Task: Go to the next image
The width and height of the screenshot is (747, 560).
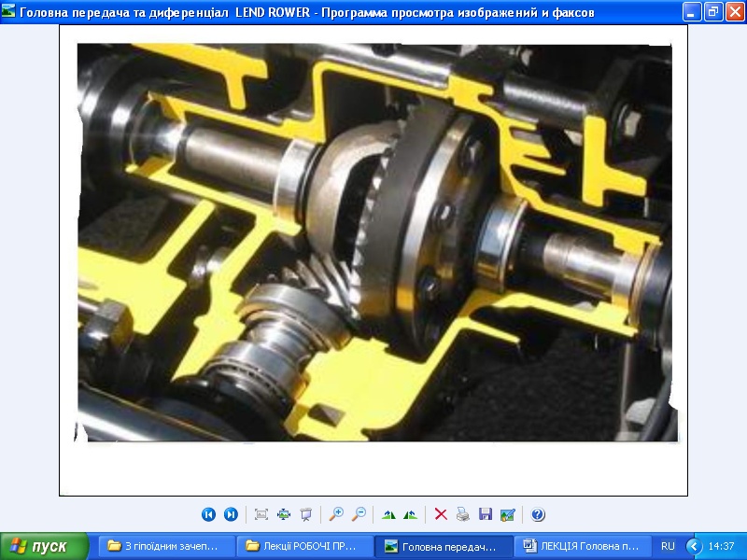Action: (x=231, y=514)
